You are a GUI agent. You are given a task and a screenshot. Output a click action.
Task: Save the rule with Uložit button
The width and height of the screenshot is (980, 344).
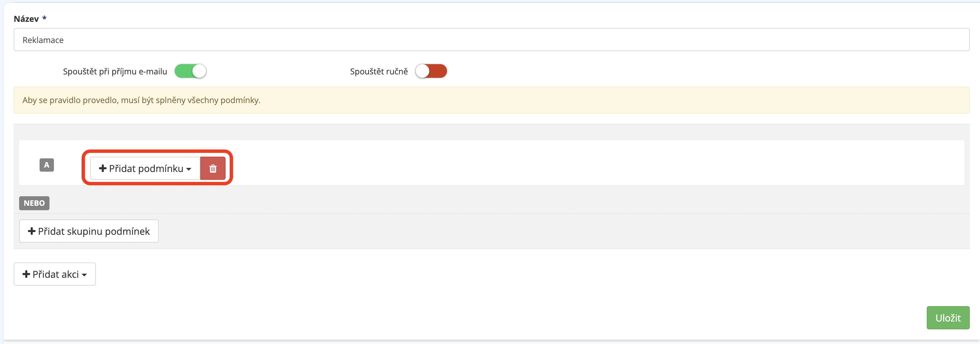[x=948, y=318]
